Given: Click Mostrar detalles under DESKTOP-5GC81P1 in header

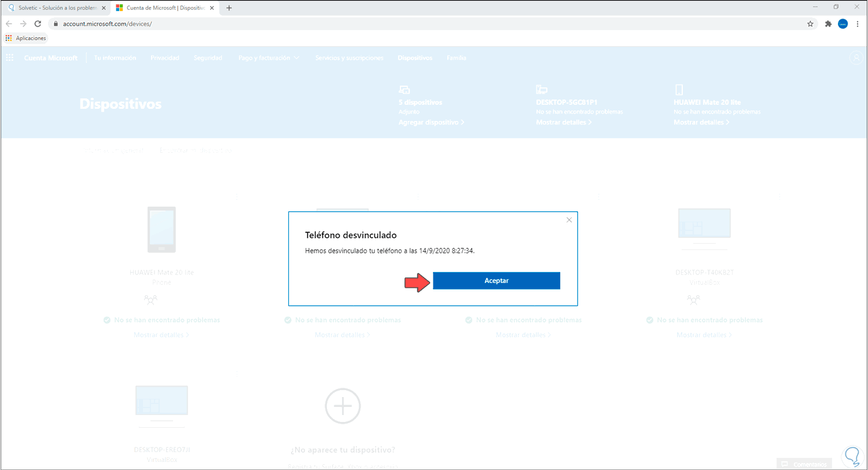Looking at the screenshot, I should (x=564, y=123).
